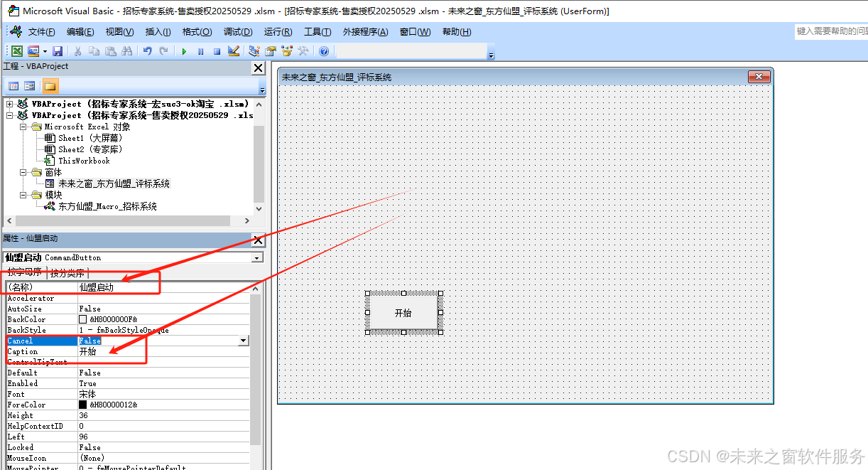Open 调试(D) menu
The width and height of the screenshot is (868, 470).
pos(238,32)
